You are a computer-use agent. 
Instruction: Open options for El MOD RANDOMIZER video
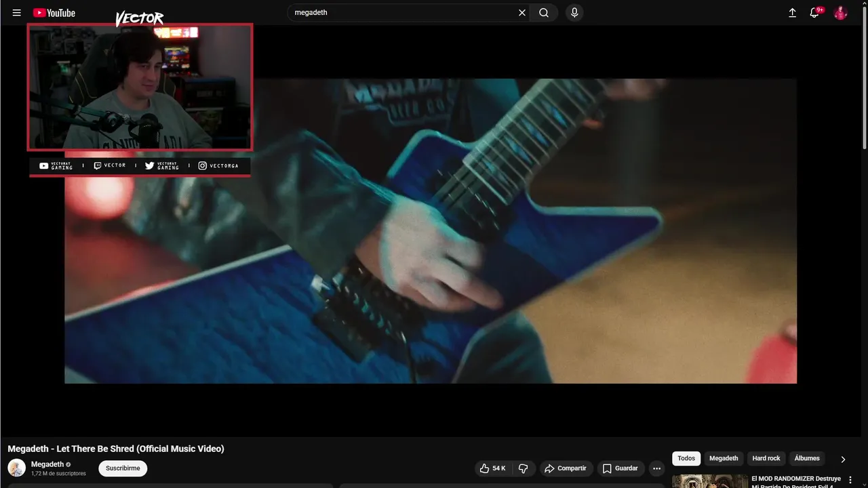(850, 480)
